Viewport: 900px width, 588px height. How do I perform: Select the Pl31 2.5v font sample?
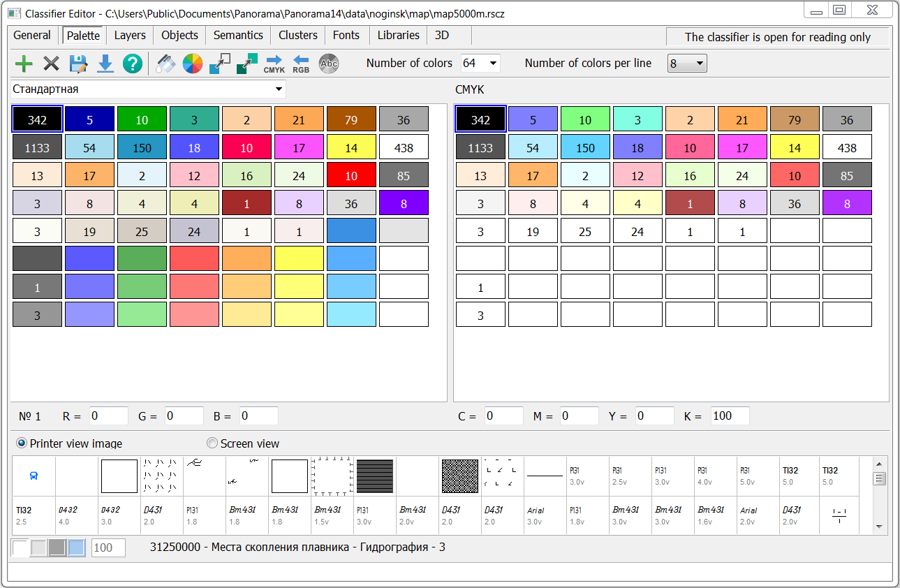click(630, 476)
